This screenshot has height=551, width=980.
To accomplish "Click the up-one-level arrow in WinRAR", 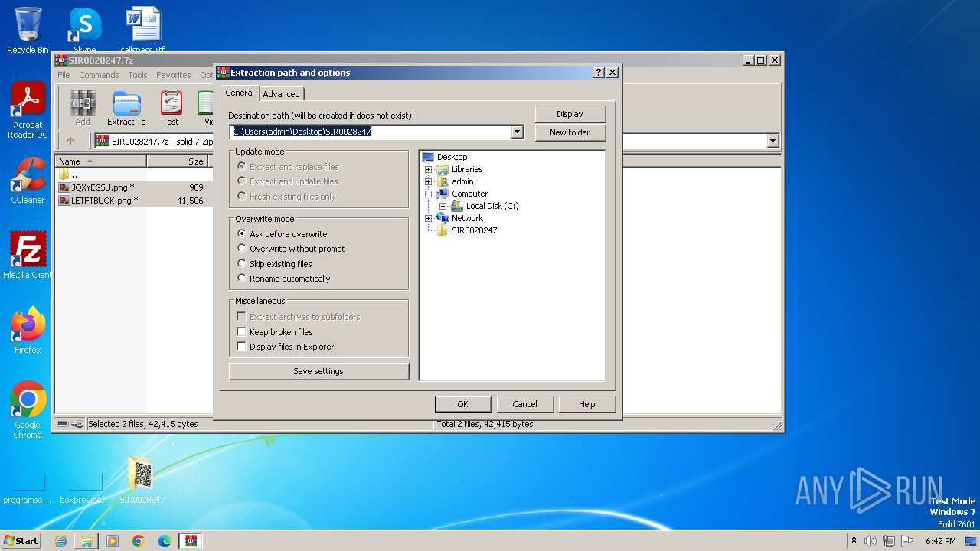I will click(70, 141).
